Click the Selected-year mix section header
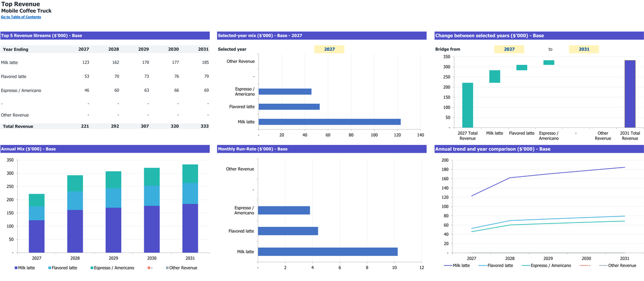 (321, 35)
